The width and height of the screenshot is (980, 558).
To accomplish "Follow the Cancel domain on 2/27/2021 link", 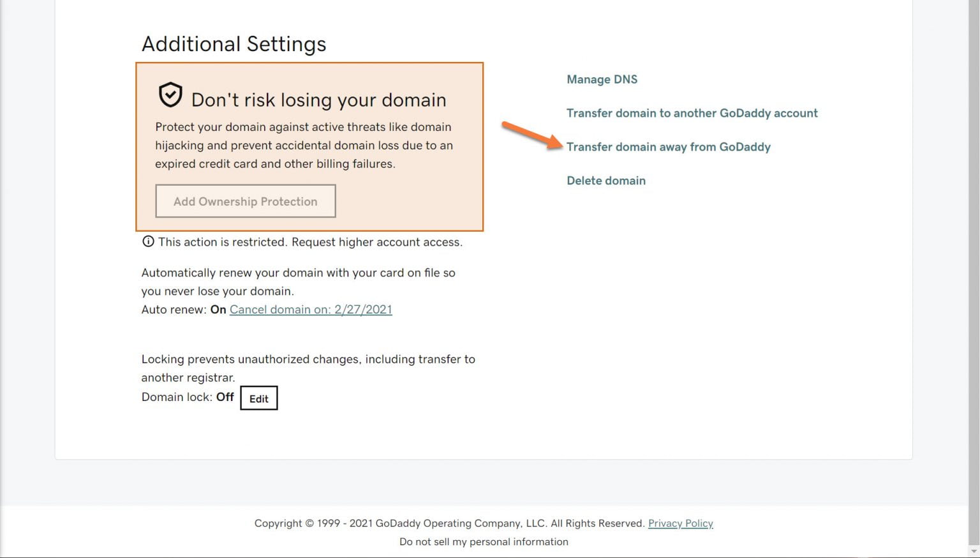I will point(311,310).
